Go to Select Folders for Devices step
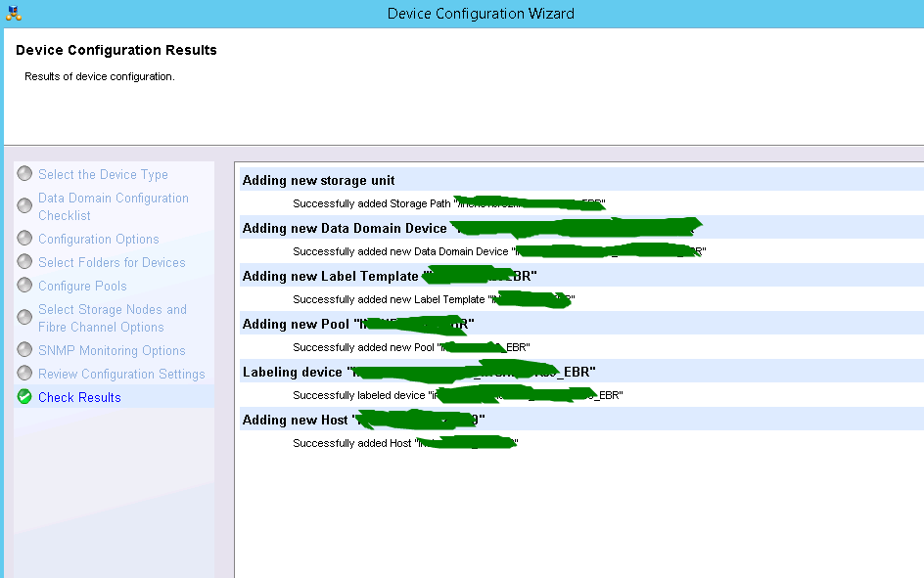This screenshot has height=578, width=924. point(112,262)
